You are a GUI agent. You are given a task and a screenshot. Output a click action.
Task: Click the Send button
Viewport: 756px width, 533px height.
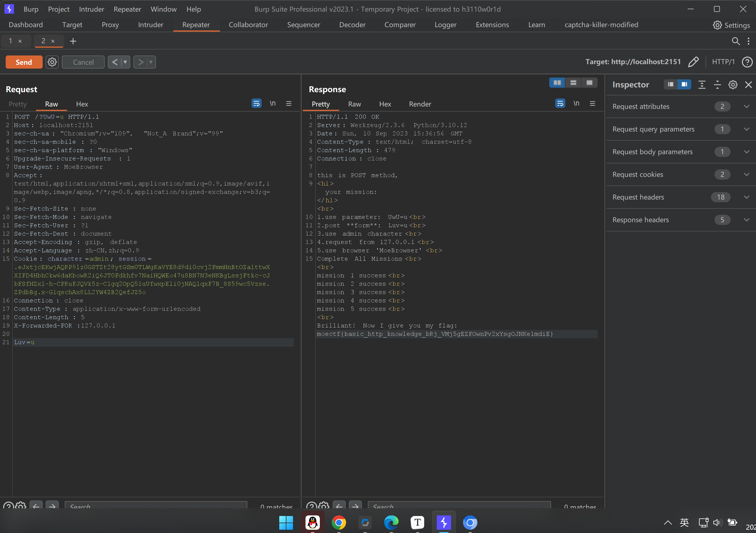(24, 62)
